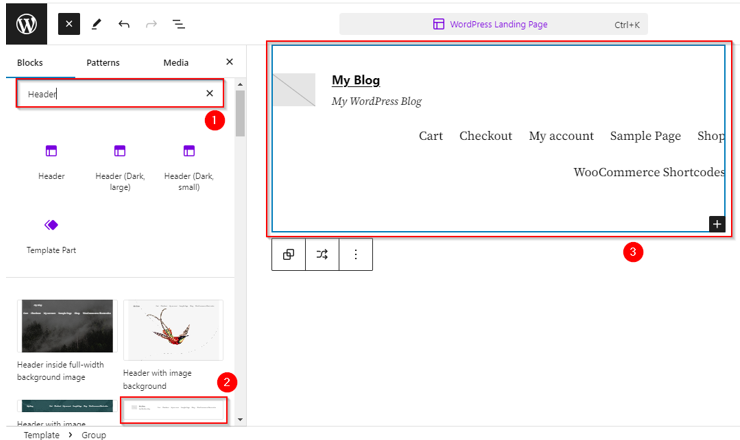Insert the Header (Dark, large) block
Viewport: 740px width, 440px height.
(x=120, y=168)
